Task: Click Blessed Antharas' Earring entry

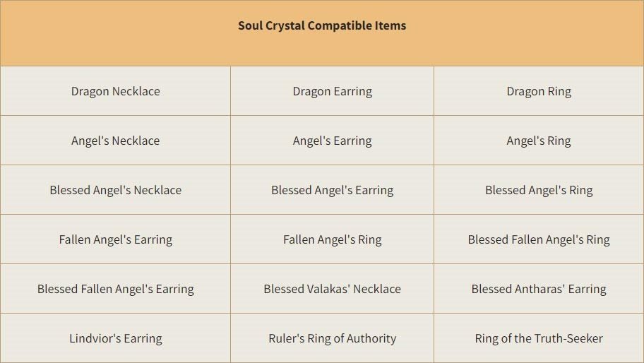Action: point(539,289)
